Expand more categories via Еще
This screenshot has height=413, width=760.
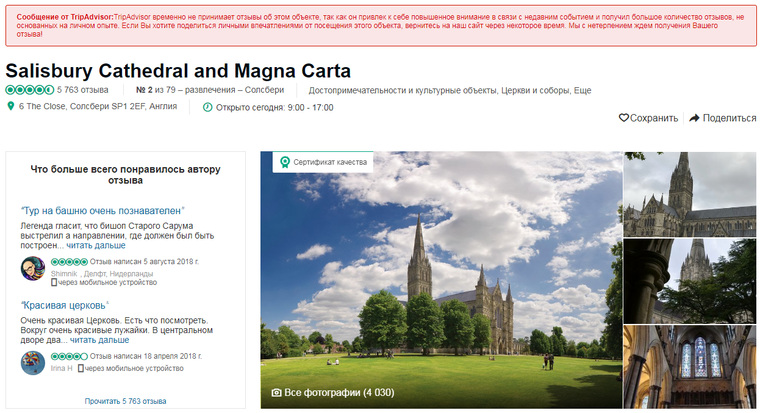click(583, 90)
